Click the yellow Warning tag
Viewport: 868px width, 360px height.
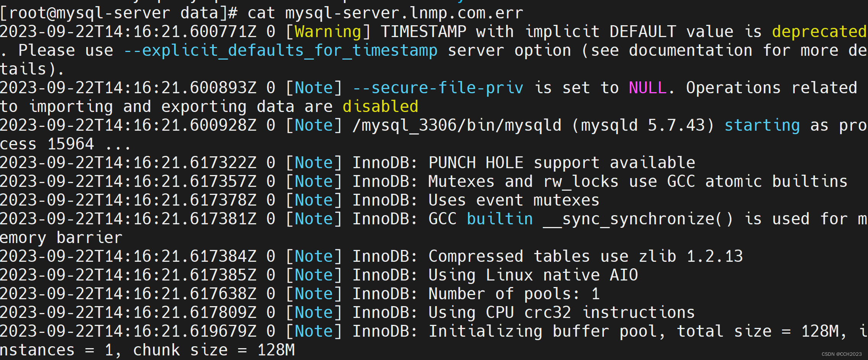pos(328,32)
